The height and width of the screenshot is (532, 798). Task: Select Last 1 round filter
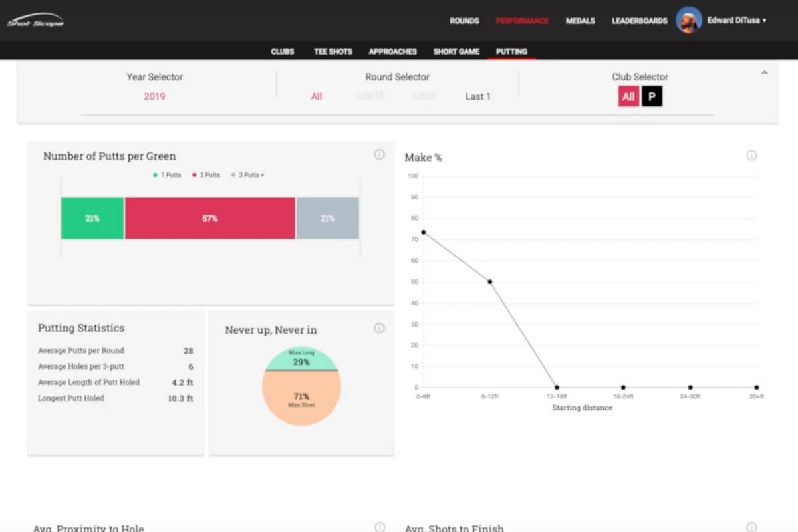pyautogui.click(x=477, y=96)
